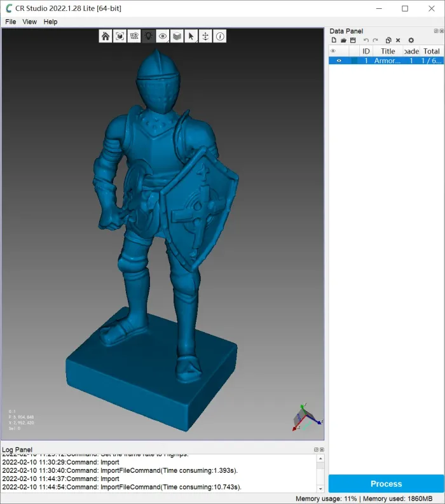445x504 pixels.
Task: Click the shade column header
Action: pos(411,51)
